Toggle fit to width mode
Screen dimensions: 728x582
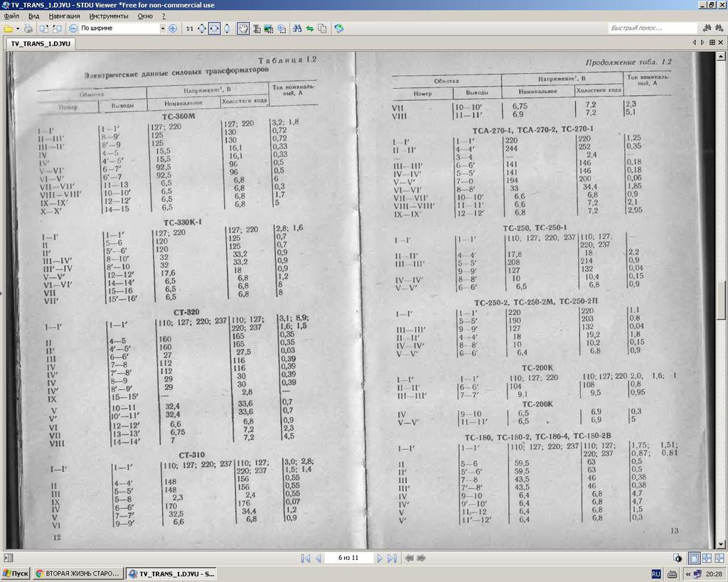214,28
